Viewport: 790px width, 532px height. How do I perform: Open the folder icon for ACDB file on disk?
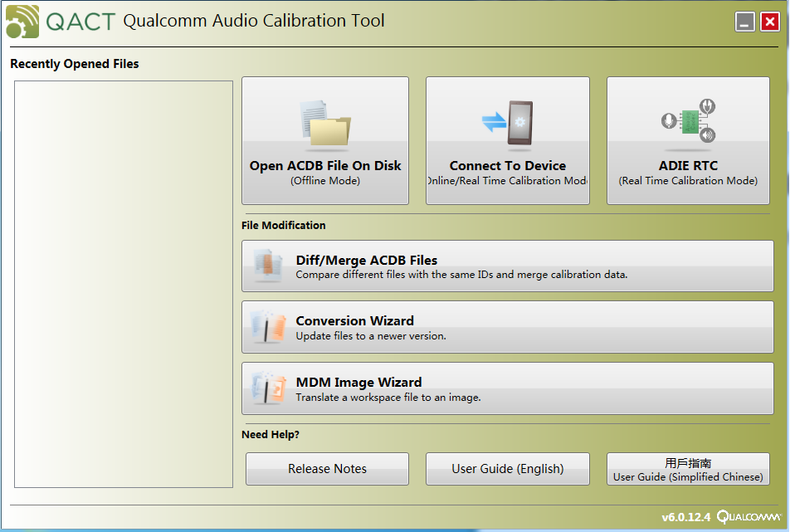[x=325, y=124]
